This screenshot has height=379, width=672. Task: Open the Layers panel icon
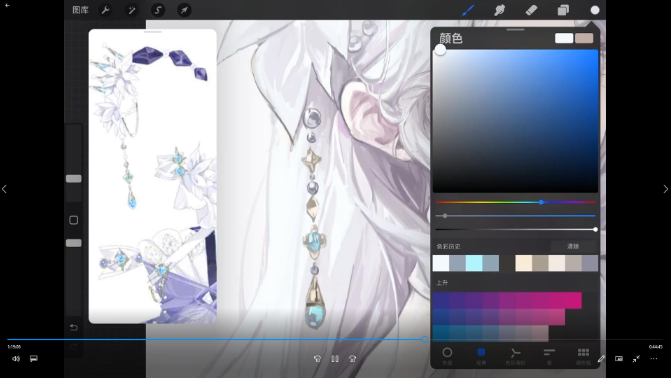click(563, 10)
